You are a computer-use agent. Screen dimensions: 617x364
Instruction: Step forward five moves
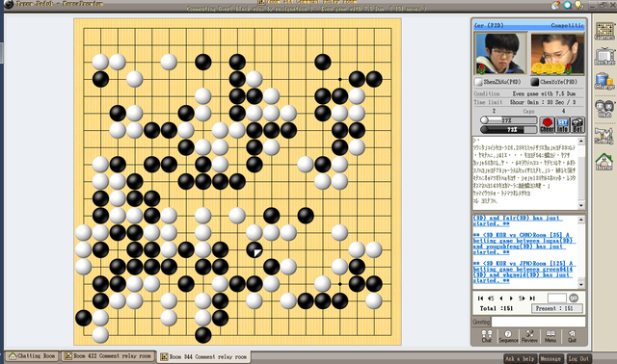522,299
